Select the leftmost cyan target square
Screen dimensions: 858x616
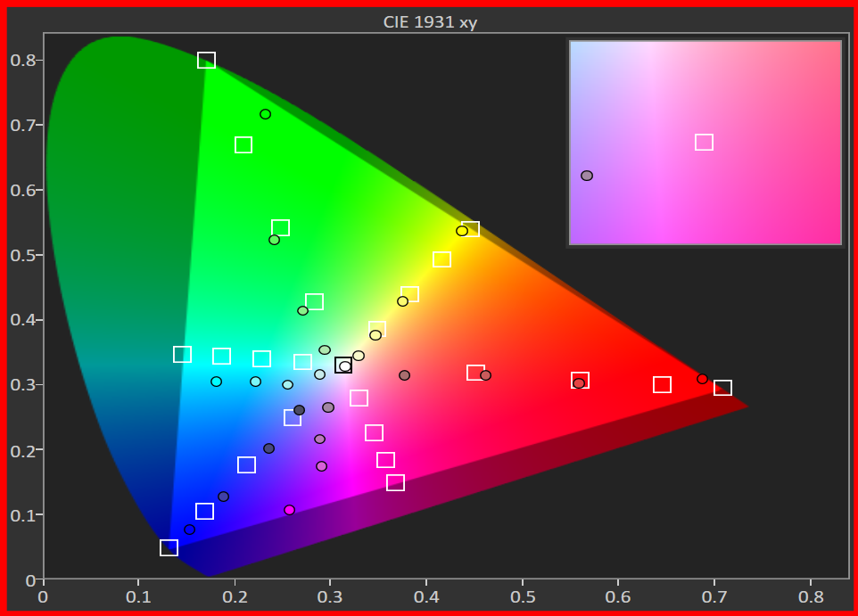tap(182, 355)
